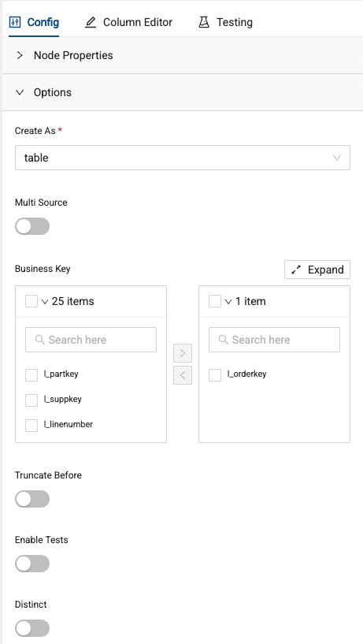Open the Create As dropdown
The image size is (363, 644).
coord(183,158)
